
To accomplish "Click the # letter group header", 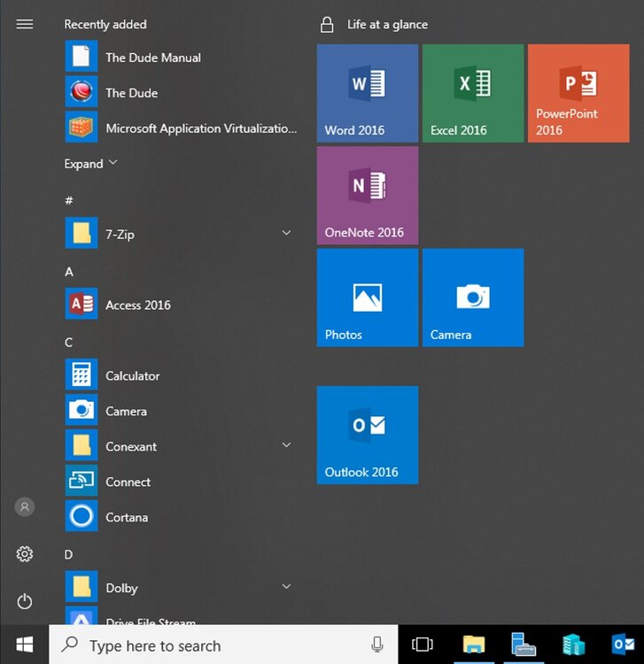I will 68,200.
